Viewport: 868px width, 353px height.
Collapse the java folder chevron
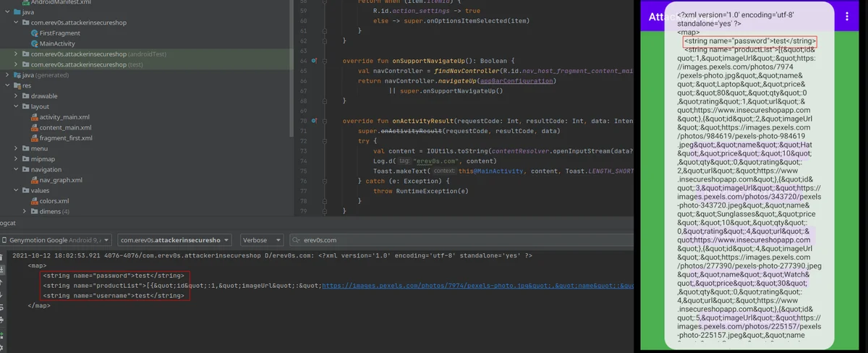[6, 12]
